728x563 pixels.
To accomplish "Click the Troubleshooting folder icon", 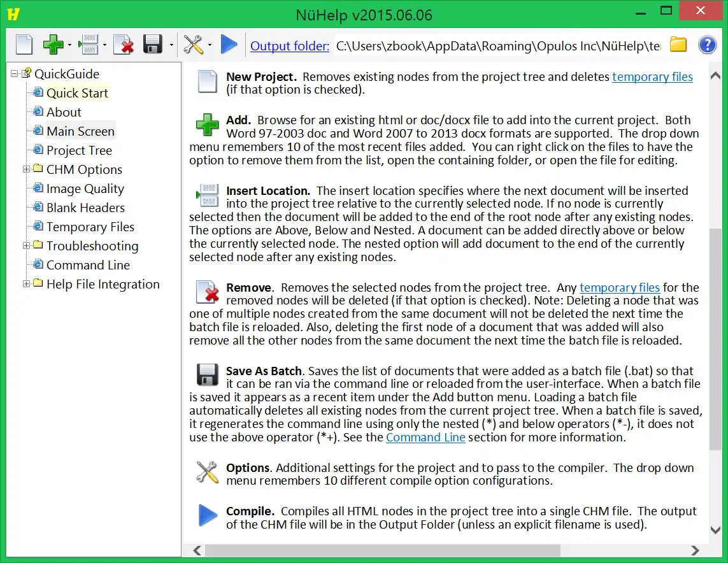I will 38,244.
